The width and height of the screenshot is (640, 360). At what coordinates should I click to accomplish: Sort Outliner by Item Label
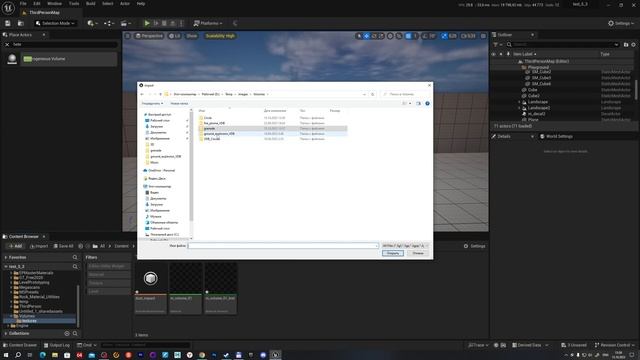pos(524,54)
